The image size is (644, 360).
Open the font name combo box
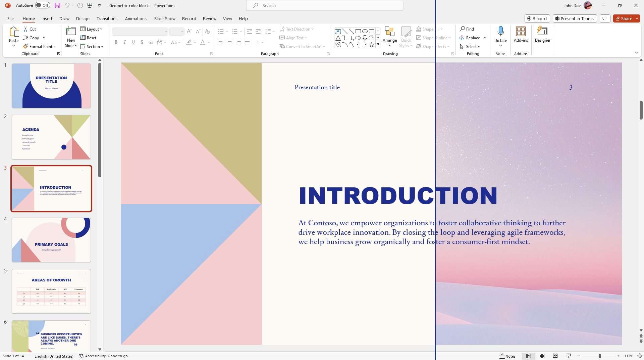(140, 32)
